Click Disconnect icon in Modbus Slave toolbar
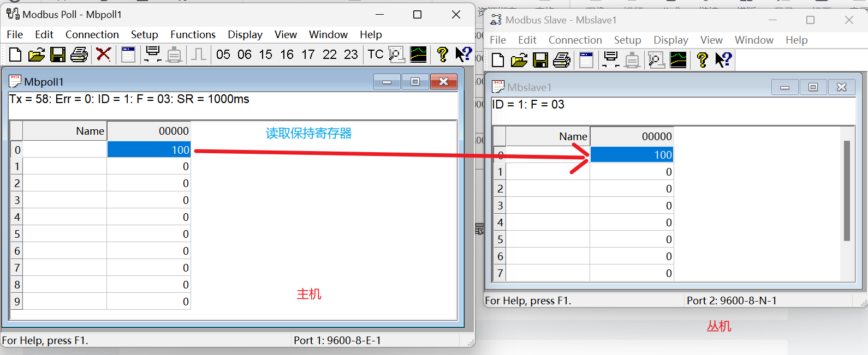The height and width of the screenshot is (355, 868). [x=632, y=60]
